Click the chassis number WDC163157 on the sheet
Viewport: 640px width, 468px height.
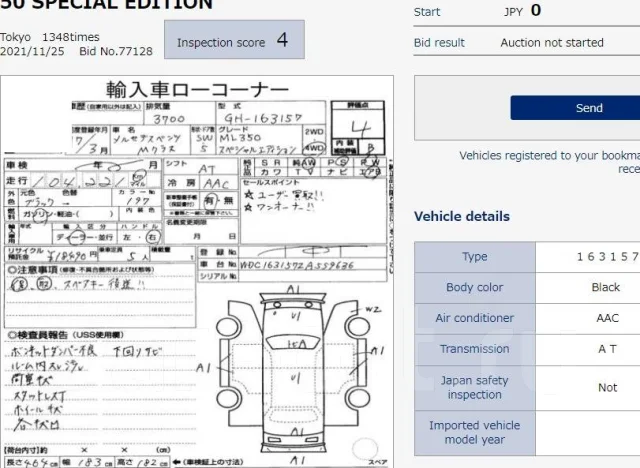pos(297,265)
